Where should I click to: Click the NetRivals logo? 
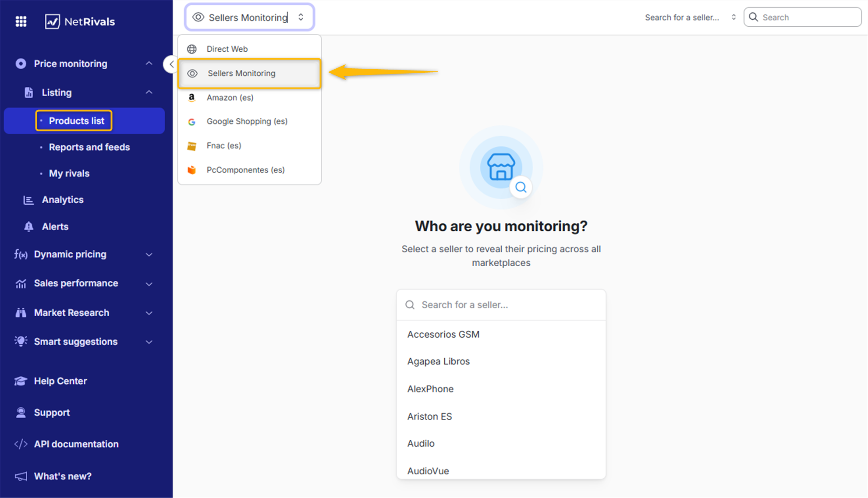coord(80,21)
